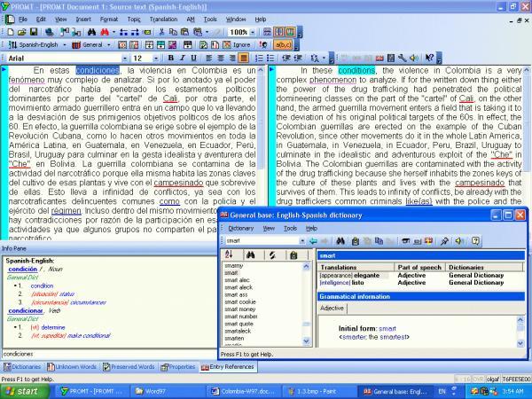The width and height of the screenshot is (532, 399).
Task: Select 'smart money' in dictionary word list
Action: tap(240, 309)
